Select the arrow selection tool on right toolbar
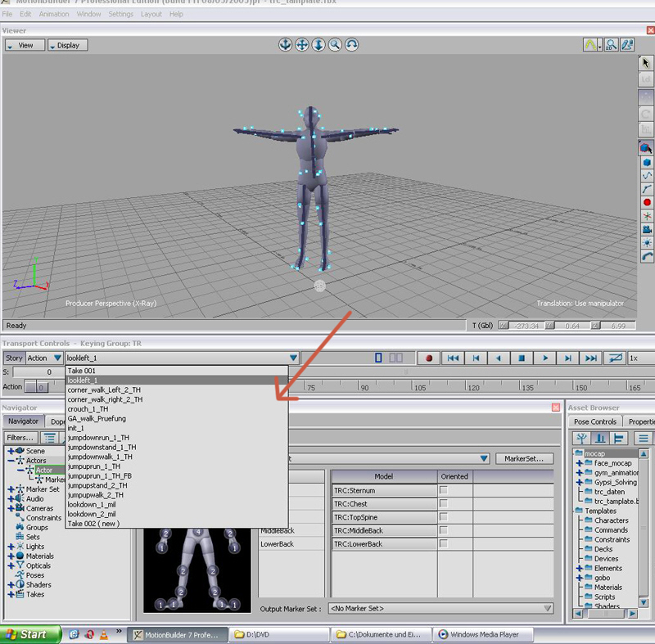This screenshot has width=655, height=644. click(x=646, y=62)
